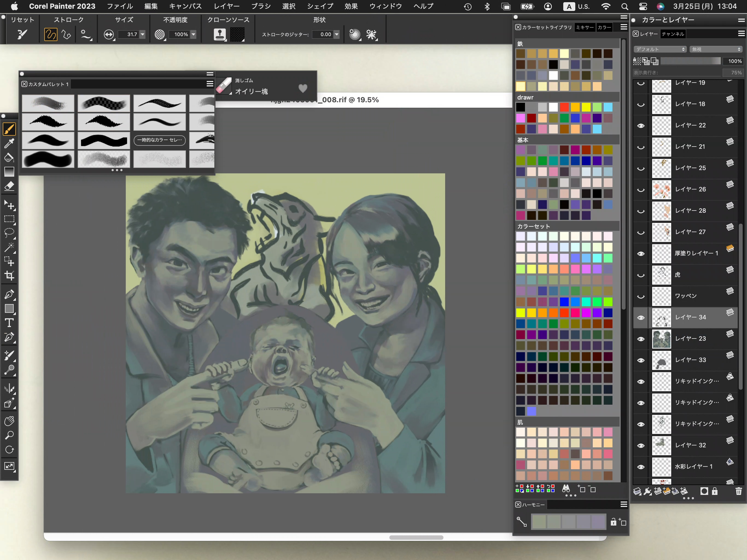Click the 一時的なカラー セレ… button

tap(160, 140)
